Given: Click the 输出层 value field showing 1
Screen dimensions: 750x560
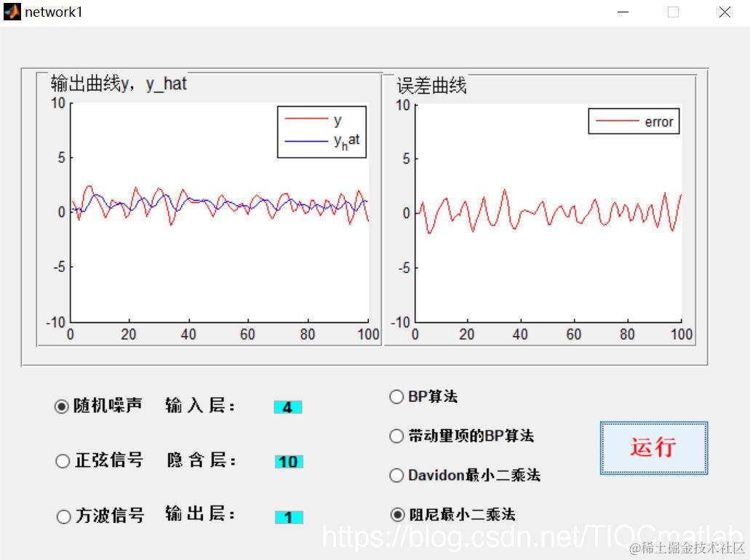Looking at the screenshot, I should click(288, 517).
